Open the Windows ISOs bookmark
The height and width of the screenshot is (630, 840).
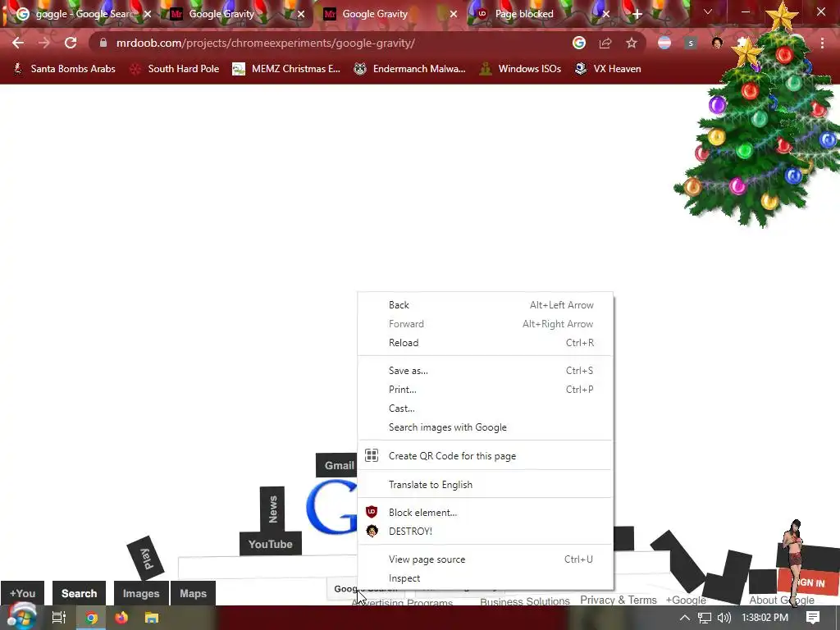[521, 69]
